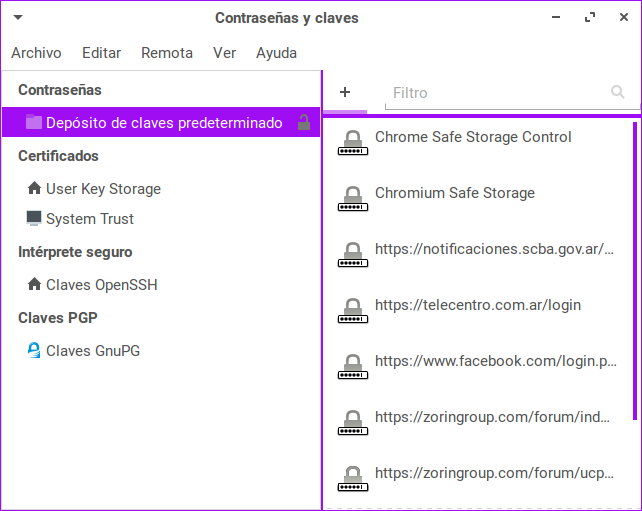Open the Remota menu

point(167,53)
